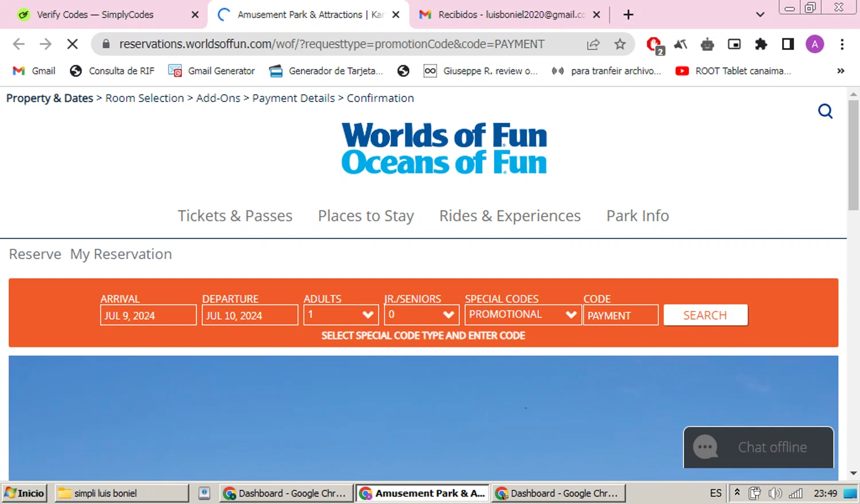The image size is (860, 504).
Task: Click ES language indicator
Action: click(x=716, y=493)
